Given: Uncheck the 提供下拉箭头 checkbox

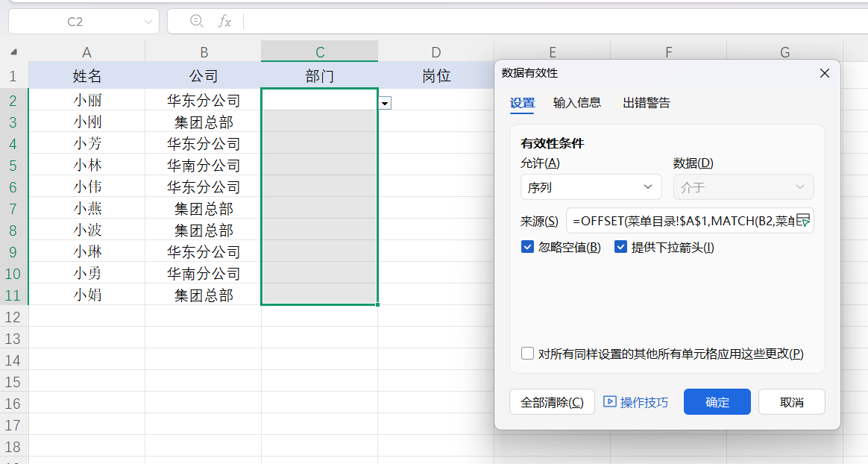Looking at the screenshot, I should click(x=620, y=247).
